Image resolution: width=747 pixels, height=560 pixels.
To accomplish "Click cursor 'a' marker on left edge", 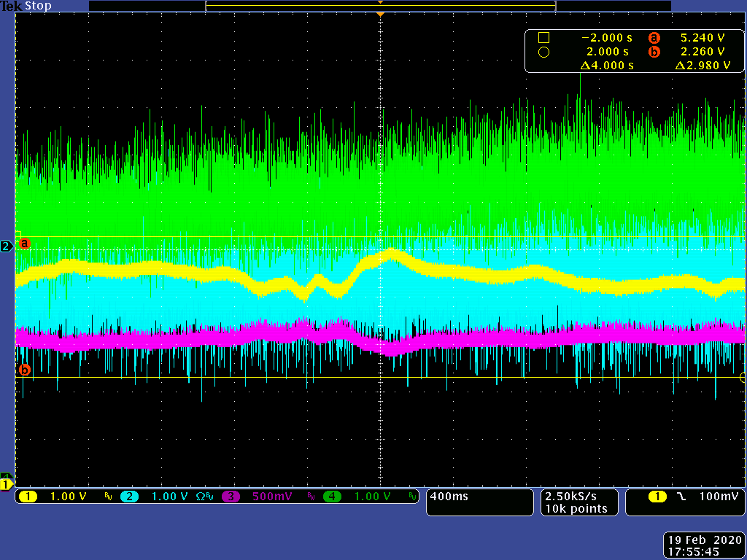I will coord(24,243).
